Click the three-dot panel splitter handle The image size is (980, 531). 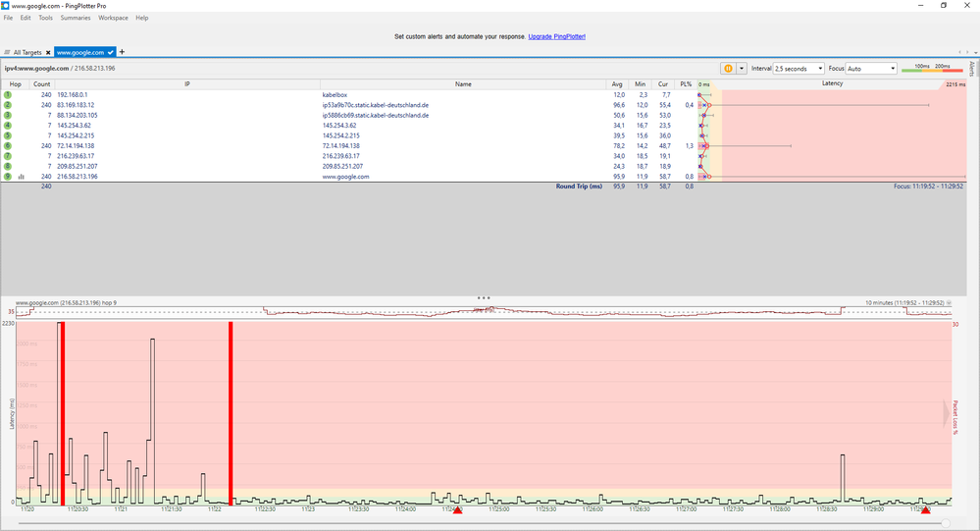pos(484,297)
